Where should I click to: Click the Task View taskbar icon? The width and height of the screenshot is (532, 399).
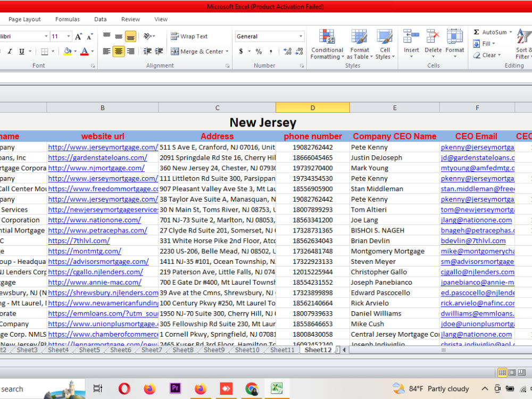point(98,388)
